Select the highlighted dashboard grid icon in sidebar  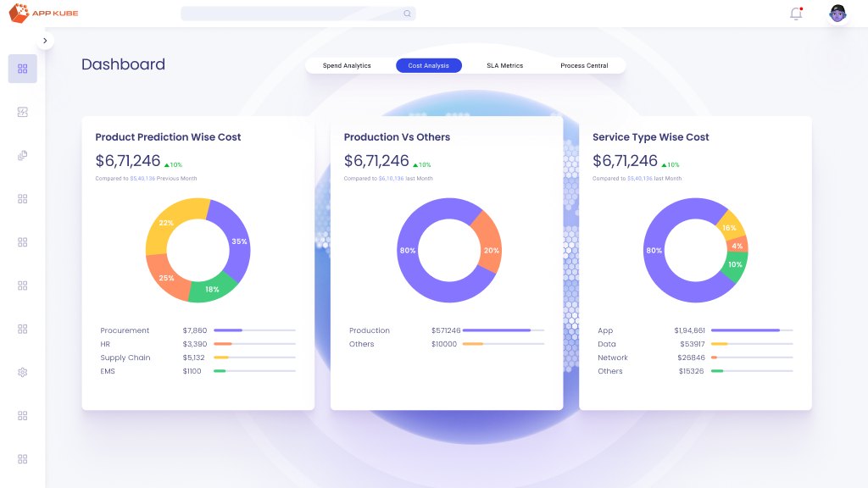click(x=23, y=69)
